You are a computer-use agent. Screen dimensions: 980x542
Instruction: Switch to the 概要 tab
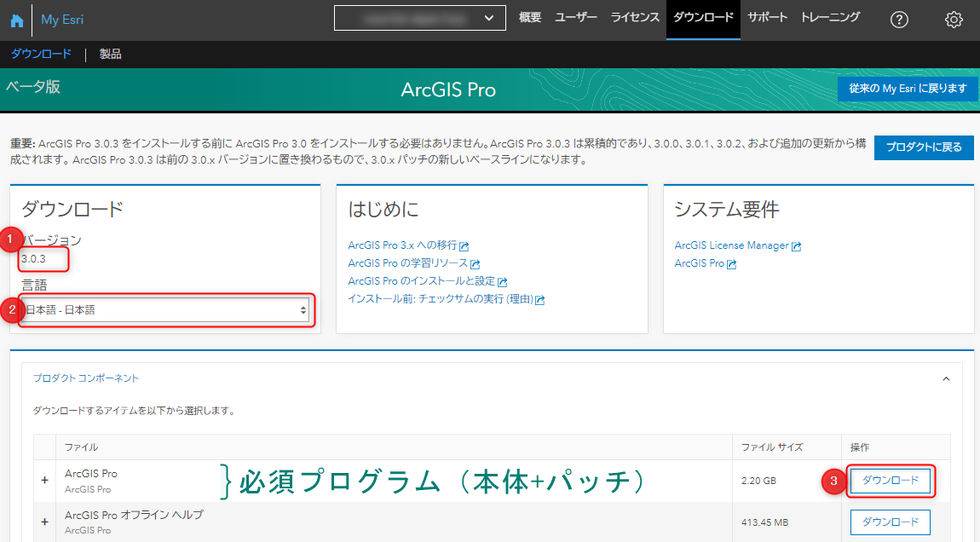530,18
